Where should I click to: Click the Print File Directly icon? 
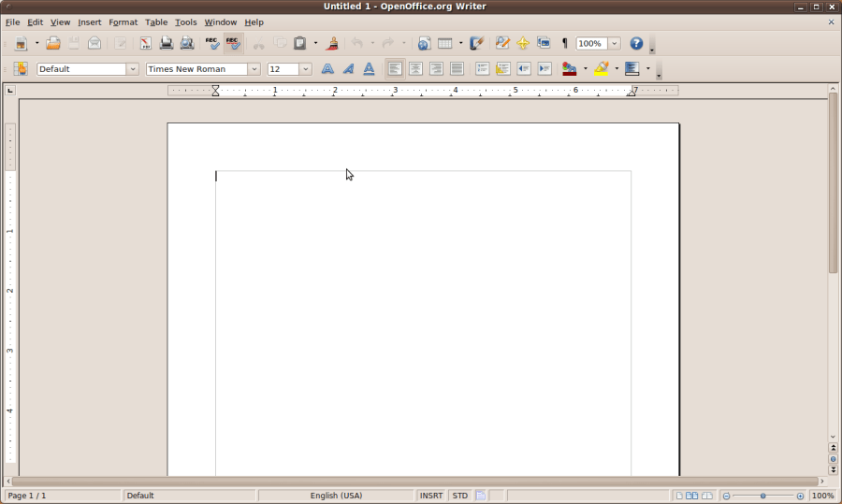tap(167, 43)
